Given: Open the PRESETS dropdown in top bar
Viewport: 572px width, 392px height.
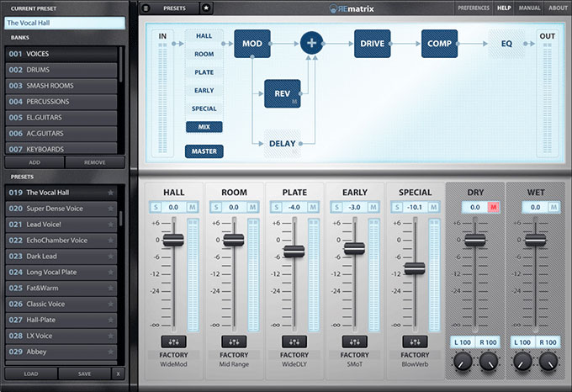Looking at the screenshot, I should [175, 8].
